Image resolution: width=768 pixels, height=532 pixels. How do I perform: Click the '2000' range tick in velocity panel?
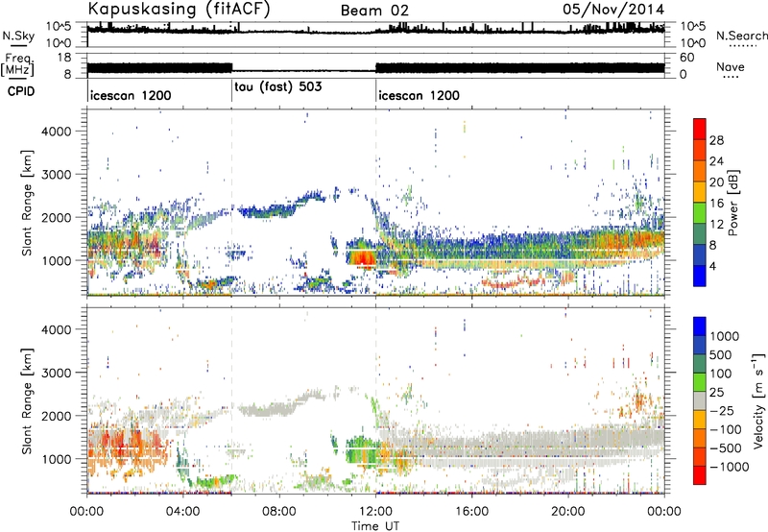[56, 416]
